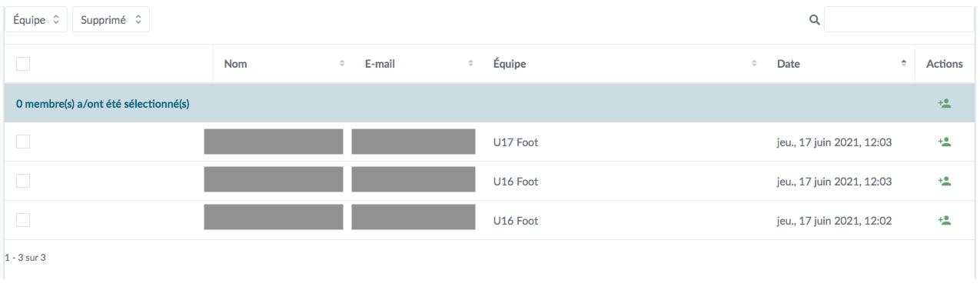Open the Supprimé status dropdown

click(x=111, y=20)
